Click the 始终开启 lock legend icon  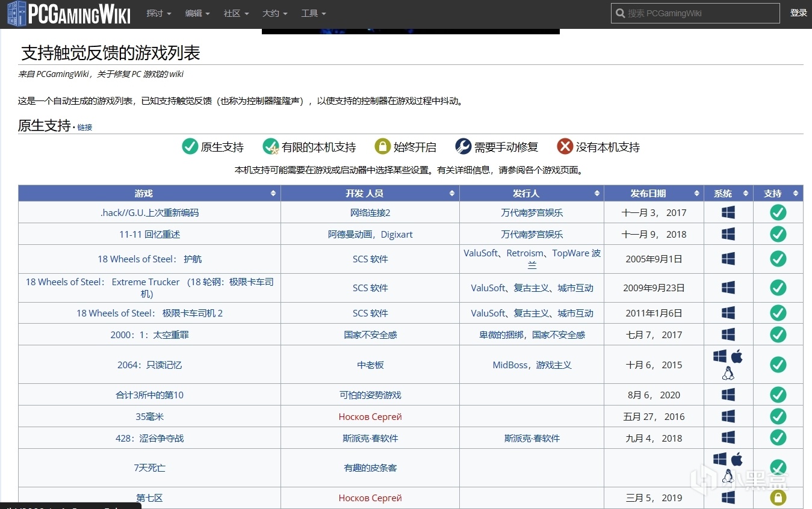[383, 146]
